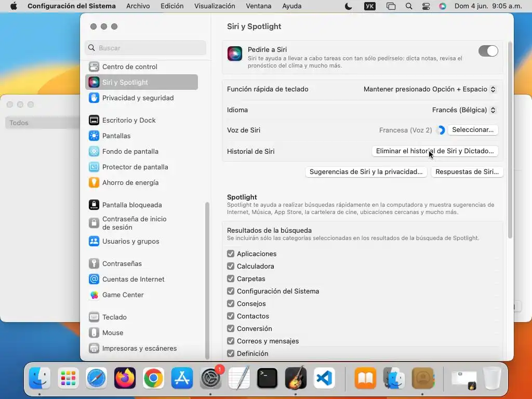Viewport: 532px width, 399px height.
Task: Open the App Store from the Dock
Action: (182, 378)
